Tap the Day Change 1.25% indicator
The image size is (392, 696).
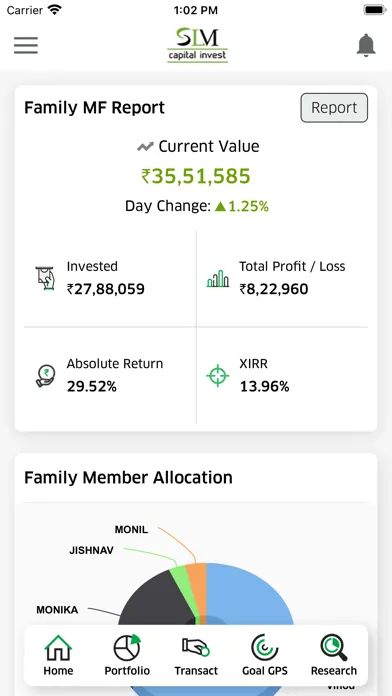242,206
